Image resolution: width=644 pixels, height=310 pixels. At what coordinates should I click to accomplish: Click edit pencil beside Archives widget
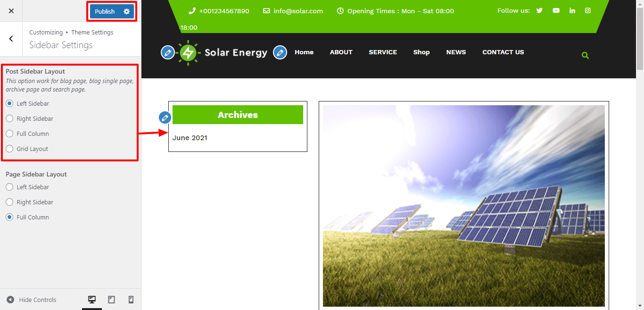click(165, 117)
